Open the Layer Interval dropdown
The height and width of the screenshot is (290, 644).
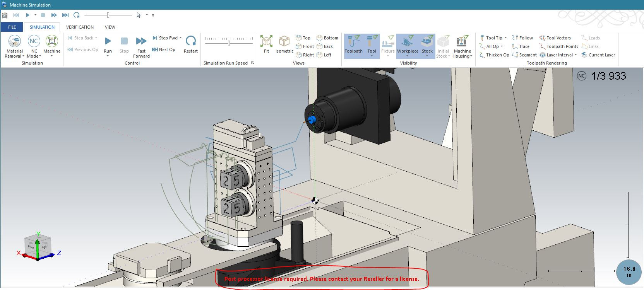575,55
